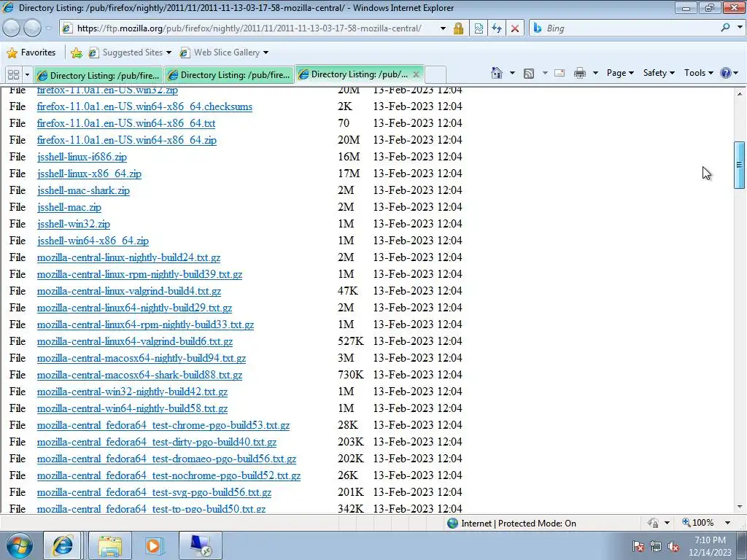Click the Refresh page icon
The height and width of the screenshot is (560, 747).
pyautogui.click(x=497, y=28)
